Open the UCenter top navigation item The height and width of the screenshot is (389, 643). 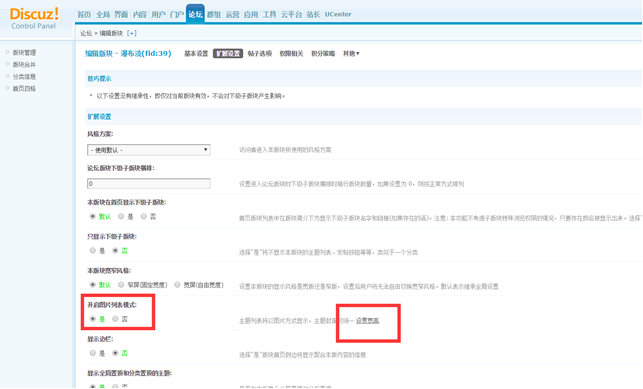(338, 14)
